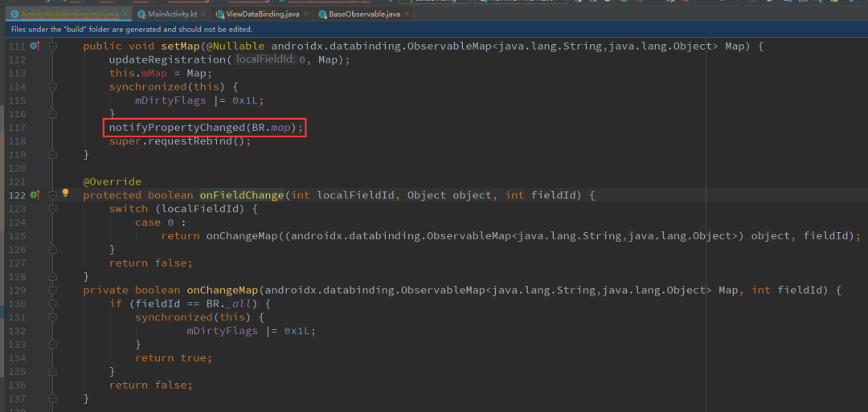
Task: Click the override gutter icon at line 122
Action: click(35, 195)
